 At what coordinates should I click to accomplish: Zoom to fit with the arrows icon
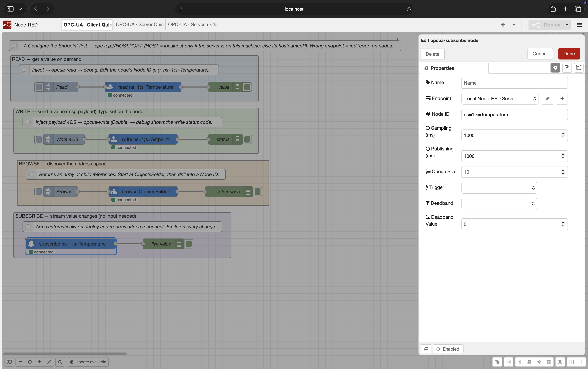click(x=49, y=362)
